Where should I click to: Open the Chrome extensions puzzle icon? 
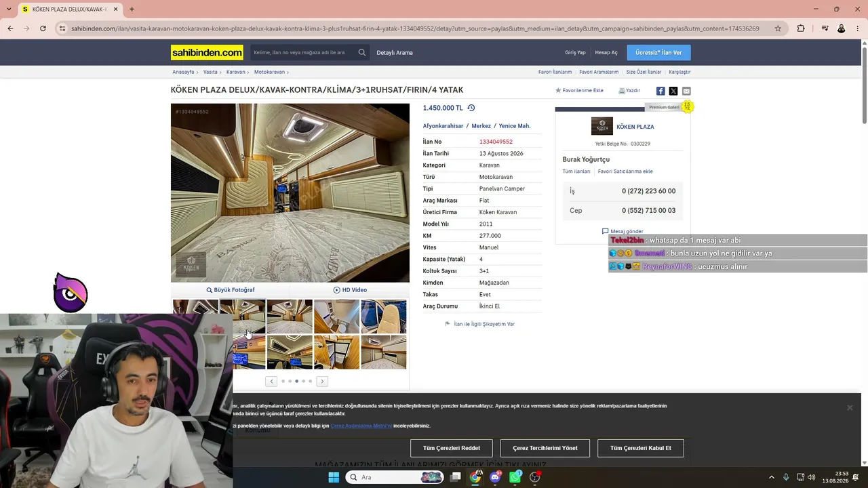click(801, 28)
